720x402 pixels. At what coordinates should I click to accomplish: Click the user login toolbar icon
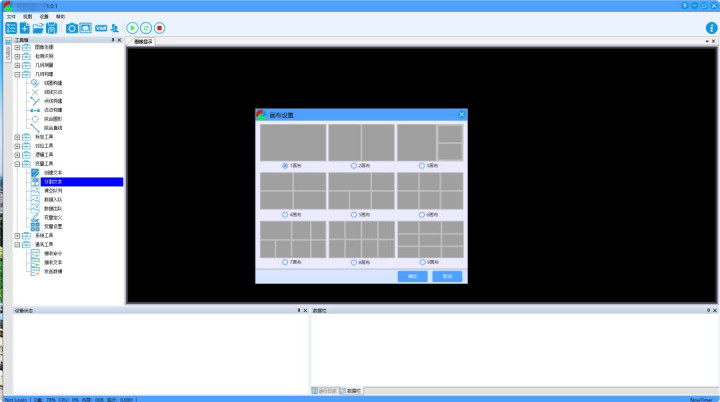click(114, 28)
